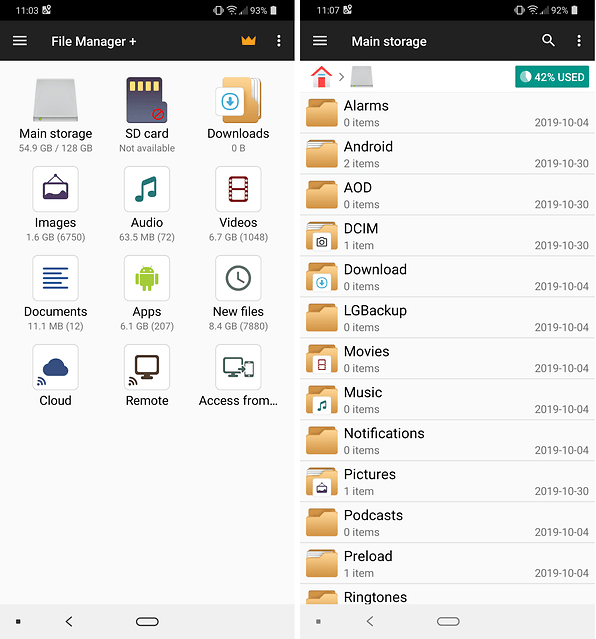This screenshot has width=596, height=639.
Task: Open the DCIM folder
Action: click(x=447, y=236)
